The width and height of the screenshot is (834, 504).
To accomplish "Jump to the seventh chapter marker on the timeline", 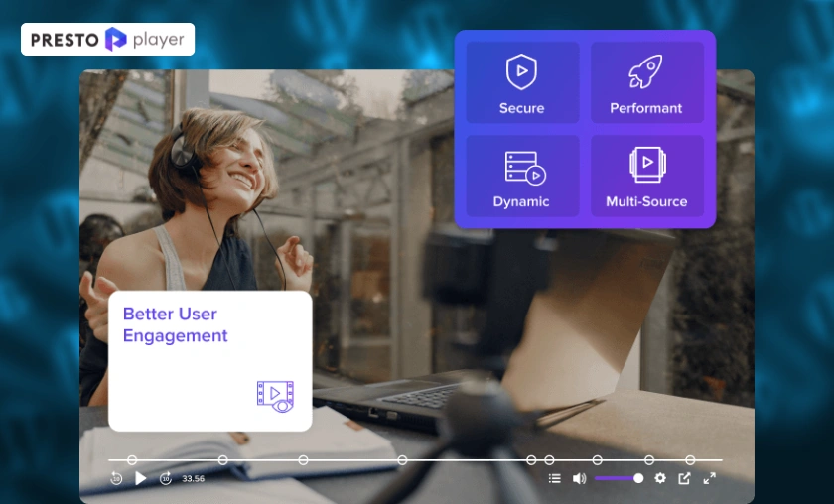I will pos(598,460).
